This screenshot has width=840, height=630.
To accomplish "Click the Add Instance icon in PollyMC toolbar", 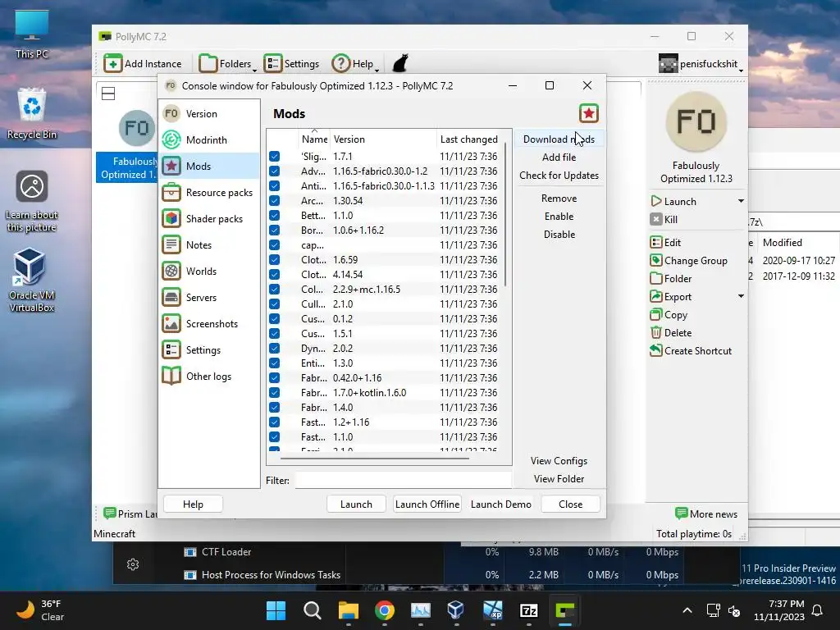I will click(x=112, y=63).
